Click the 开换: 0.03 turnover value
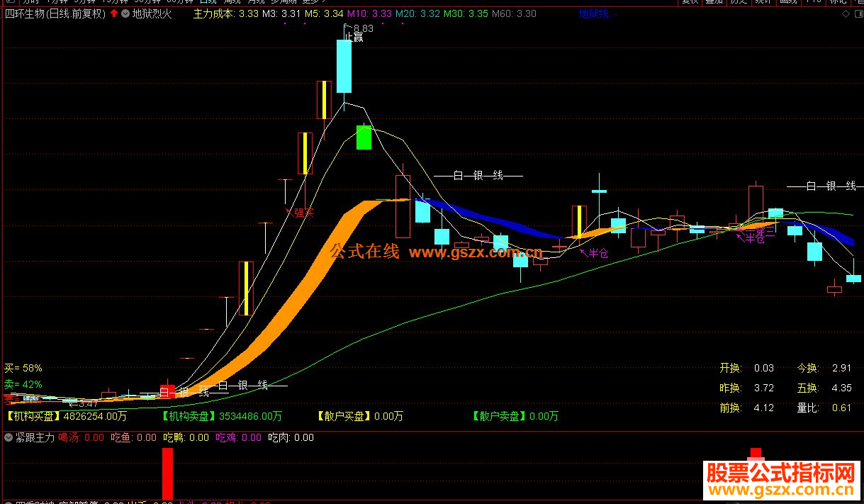The height and width of the screenshot is (504, 864). click(747, 368)
